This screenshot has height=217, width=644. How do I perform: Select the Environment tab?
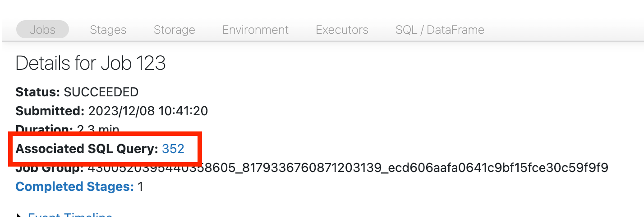point(255,30)
